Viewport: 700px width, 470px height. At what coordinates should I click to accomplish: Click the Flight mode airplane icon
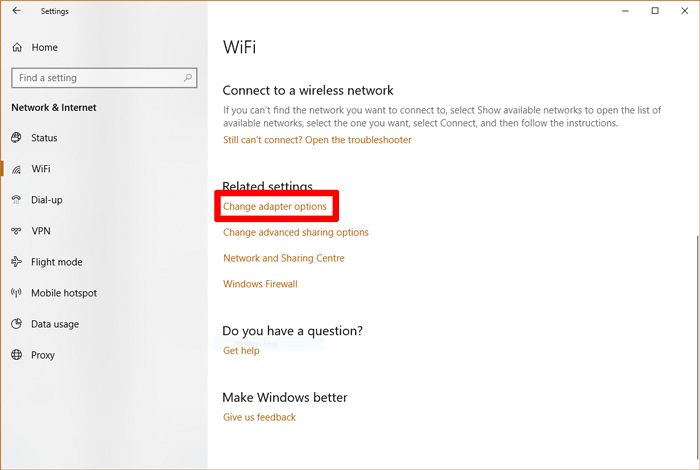[x=17, y=262]
